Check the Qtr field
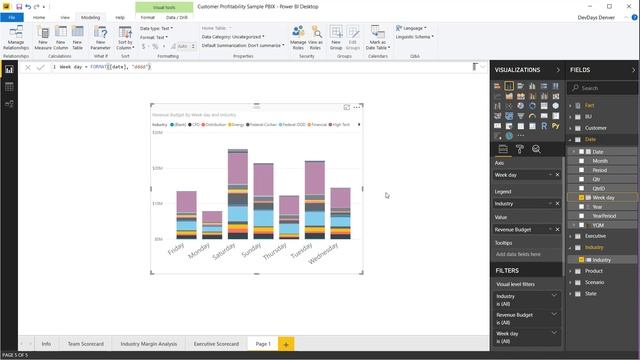Screen dimensions: 640x360 [582, 179]
